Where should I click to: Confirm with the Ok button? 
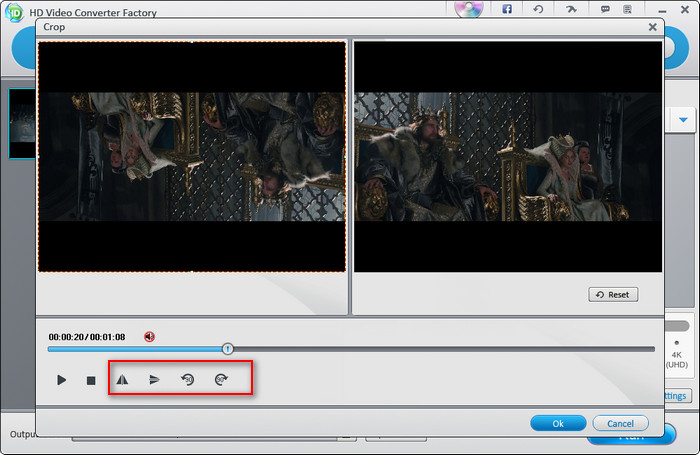click(558, 423)
